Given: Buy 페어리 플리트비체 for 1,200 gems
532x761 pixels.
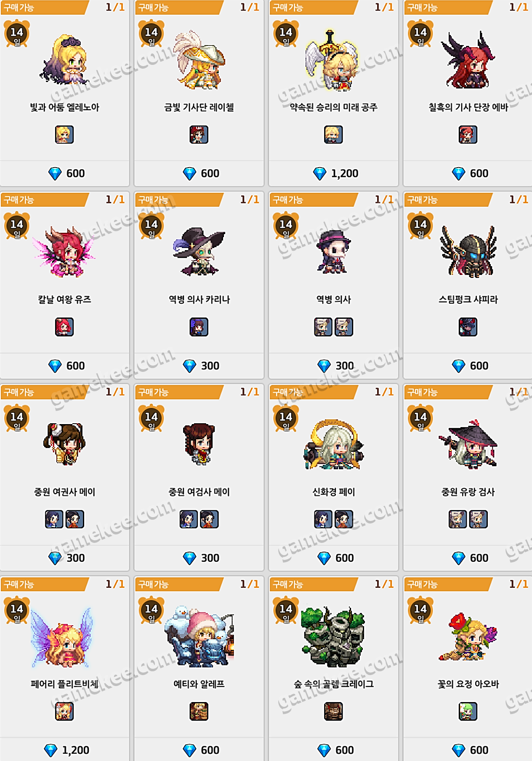Looking at the screenshot, I should pos(64,750).
